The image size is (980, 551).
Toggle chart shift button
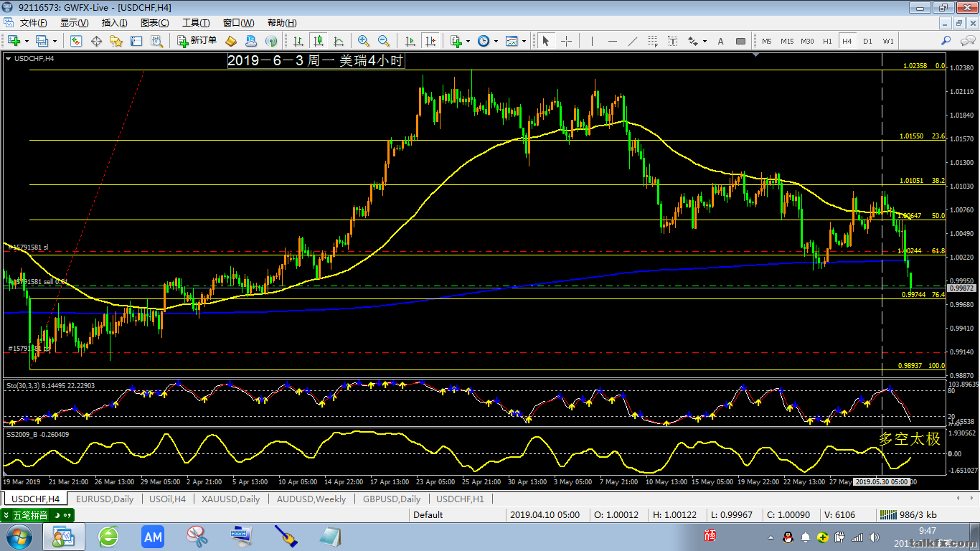click(430, 41)
